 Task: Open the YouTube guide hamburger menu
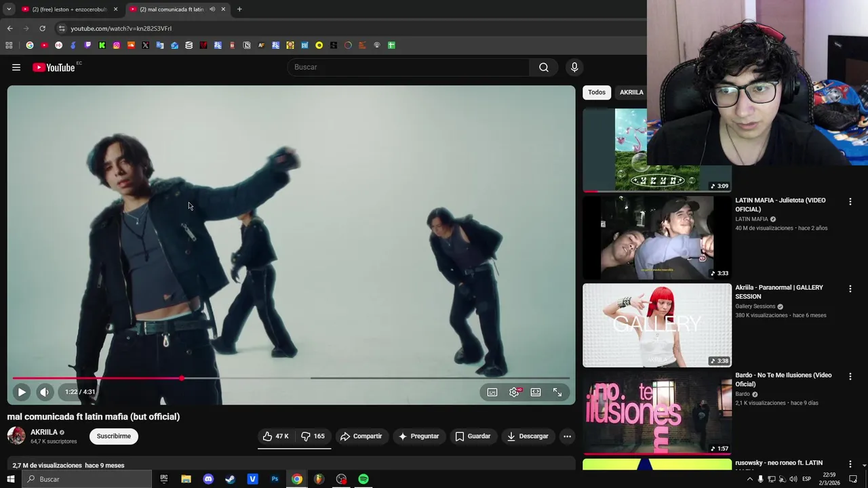(x=16, y=67)
